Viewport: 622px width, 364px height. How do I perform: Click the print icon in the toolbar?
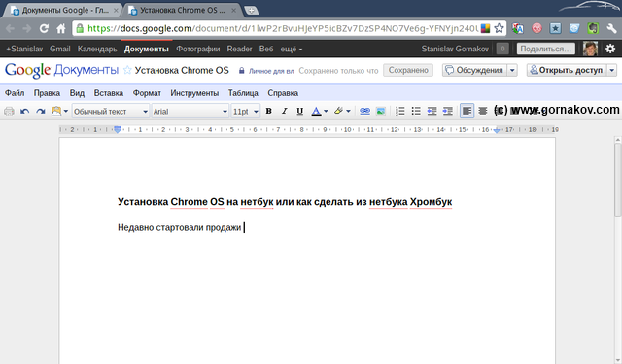pyautogui.click(x=9, y=112)
